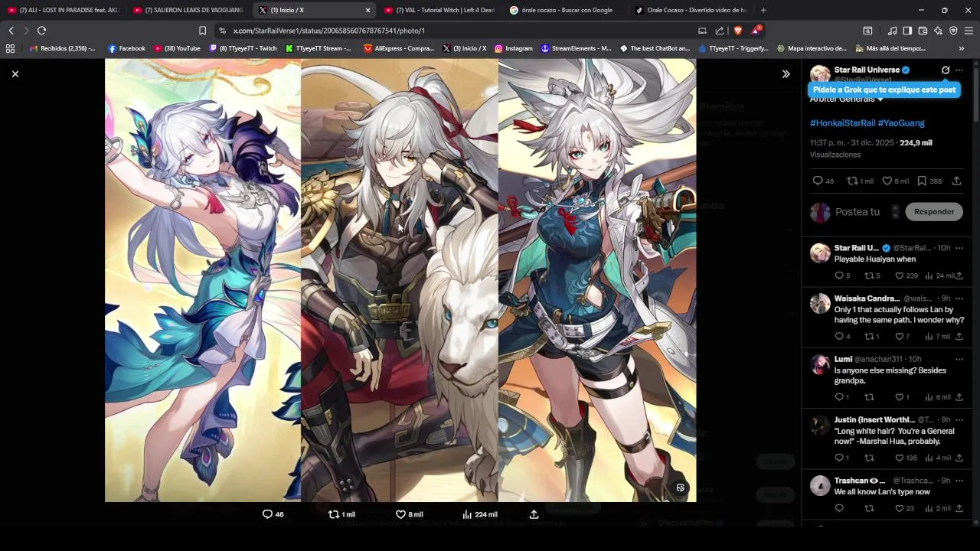Open the #HonkaiStarRail hashtag link
The height and width of the screenshot is (551, 980).
point(842,123)
